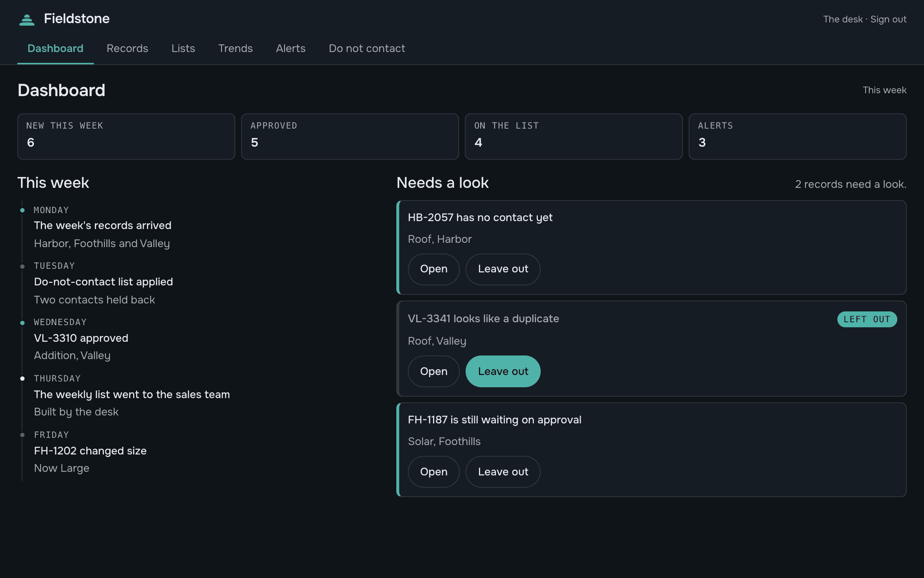Open record FH-1187
The height and width of the screenshot is (578, 924).
click(x=433, y=472)
